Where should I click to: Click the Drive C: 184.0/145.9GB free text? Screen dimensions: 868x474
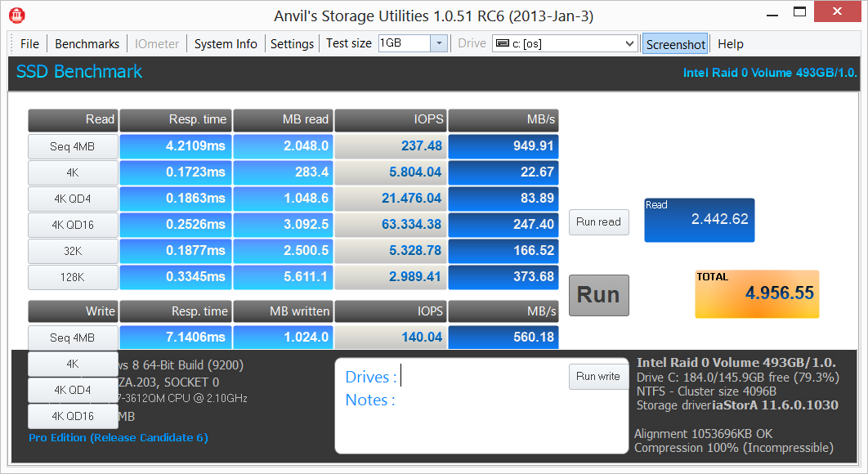tap(738, 378)
